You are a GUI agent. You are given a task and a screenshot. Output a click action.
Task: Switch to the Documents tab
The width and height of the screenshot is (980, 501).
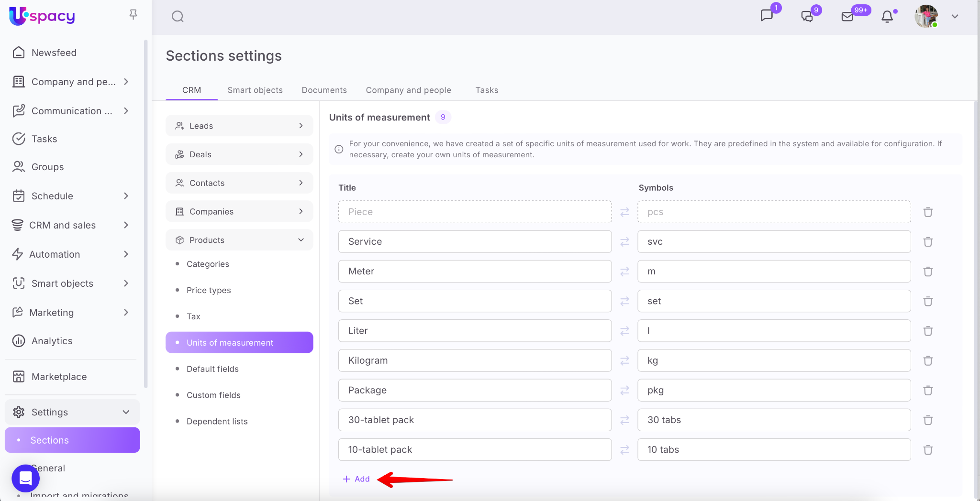pos(324,90)
